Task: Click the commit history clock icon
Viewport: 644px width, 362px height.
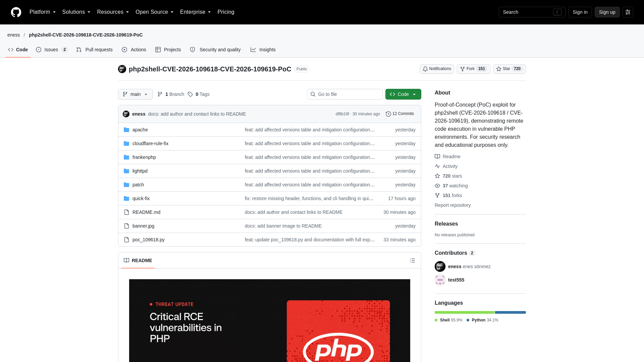Action: pos(388,114)
